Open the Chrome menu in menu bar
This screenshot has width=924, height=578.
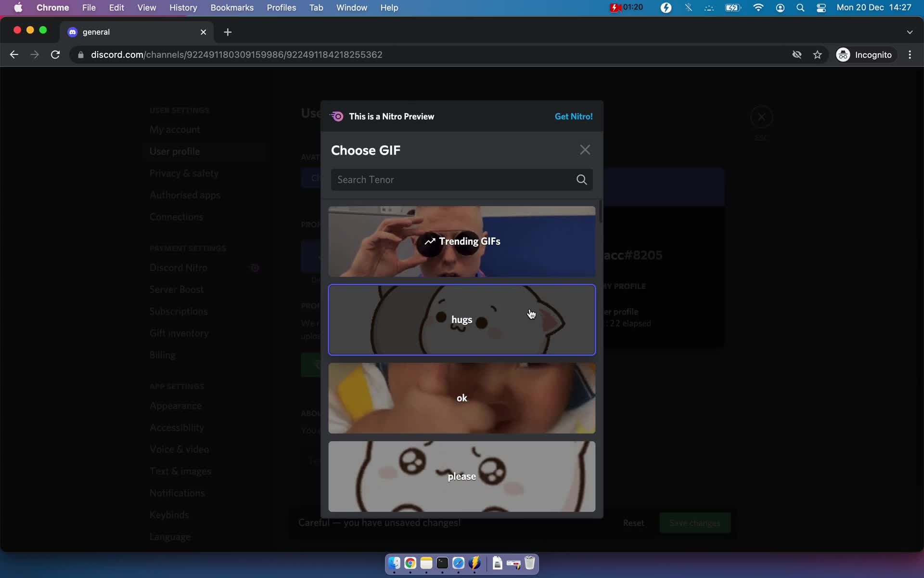52,8
